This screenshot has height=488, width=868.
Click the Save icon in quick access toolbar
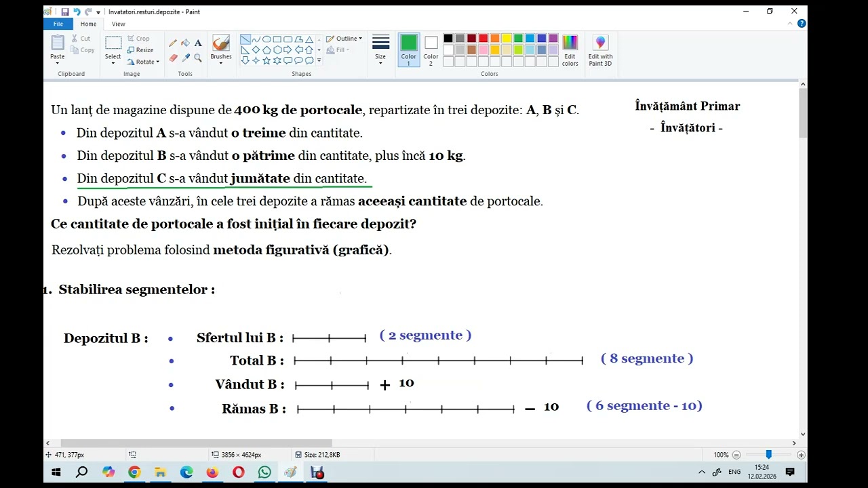(x=64, y=12)
